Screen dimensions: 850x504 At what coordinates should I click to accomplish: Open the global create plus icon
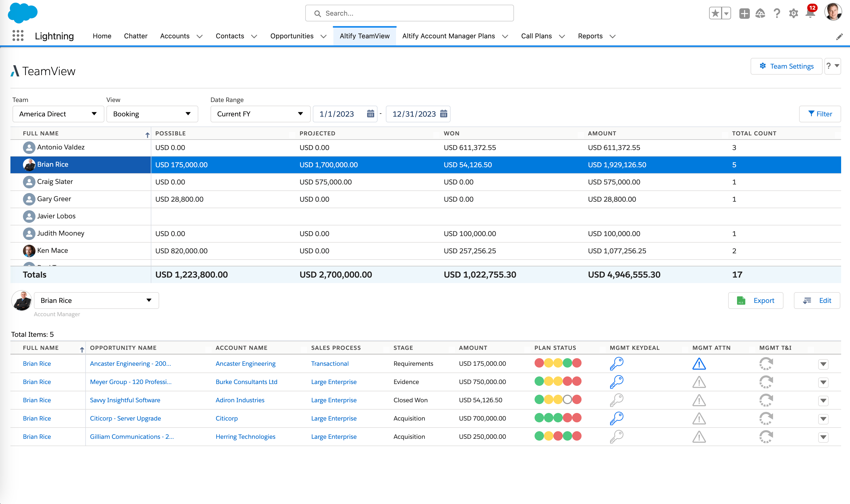point(744,14)
